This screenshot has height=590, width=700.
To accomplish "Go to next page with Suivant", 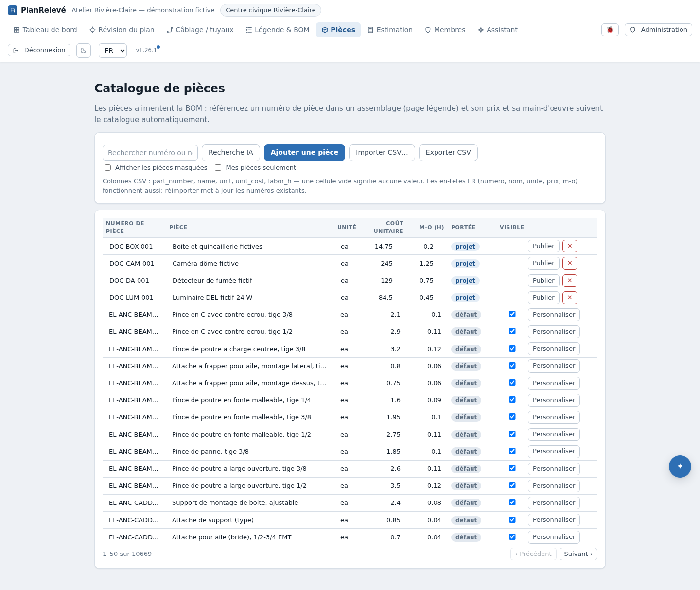I will (x=578, y=554).
